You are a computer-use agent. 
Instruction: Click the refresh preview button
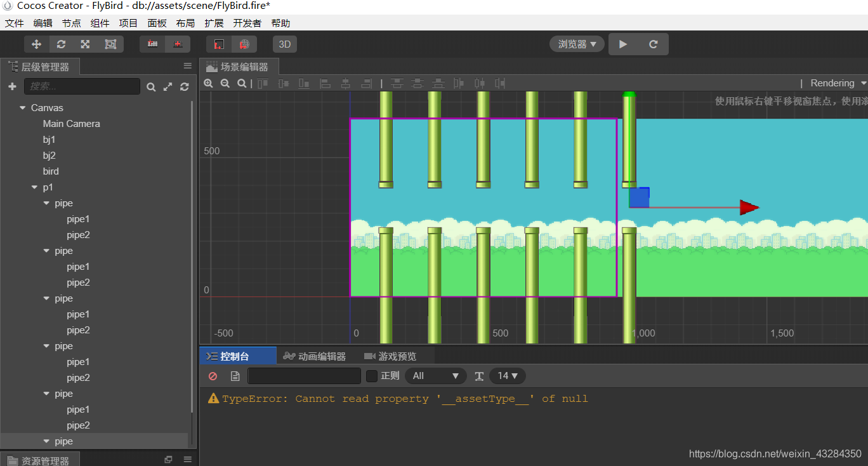pos(653,44)
